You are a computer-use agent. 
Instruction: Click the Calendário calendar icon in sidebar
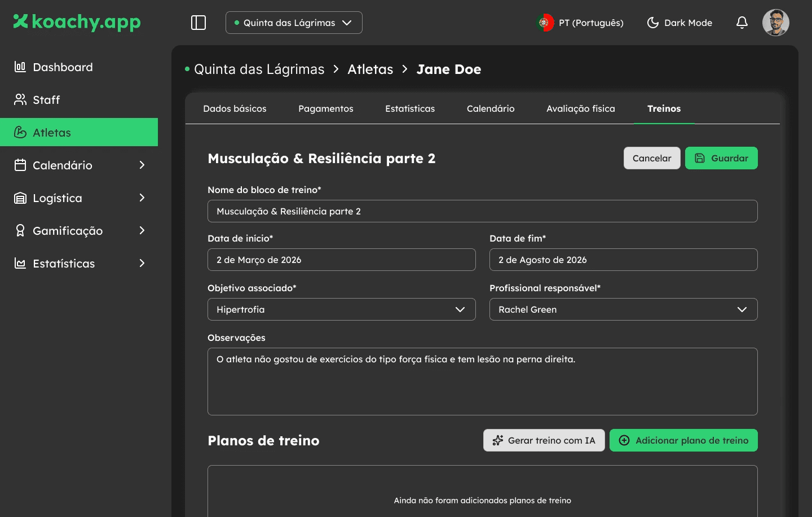[x=20, y=165]
